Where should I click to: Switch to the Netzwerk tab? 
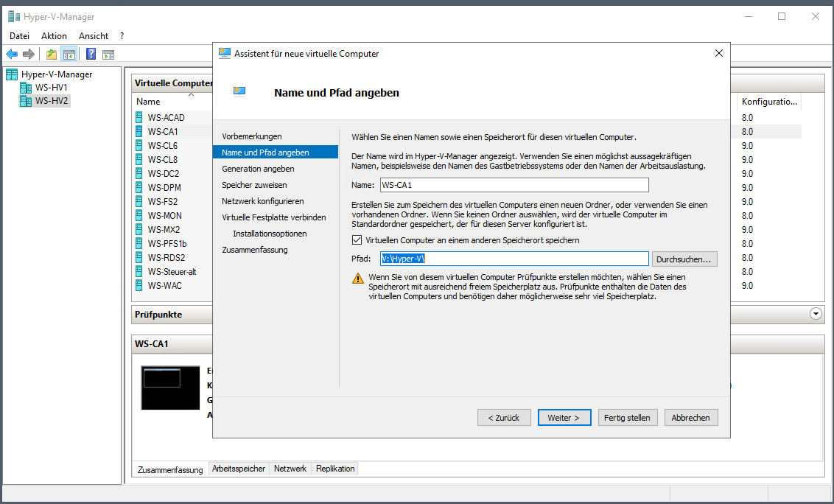pos(290,469)
